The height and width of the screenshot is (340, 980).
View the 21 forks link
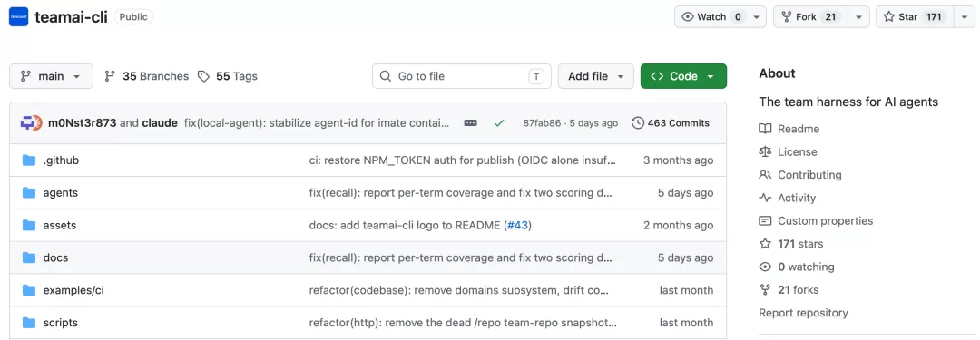tap(799, 290)
